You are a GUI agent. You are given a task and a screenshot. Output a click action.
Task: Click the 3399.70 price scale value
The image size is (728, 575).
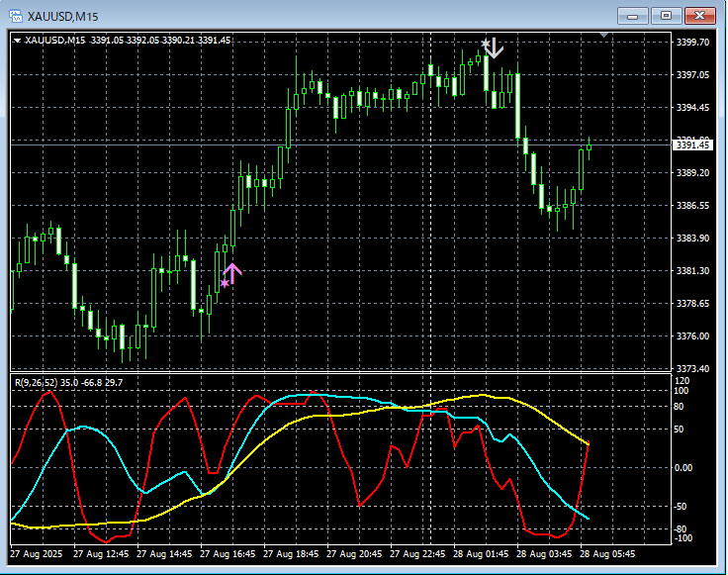692,43
